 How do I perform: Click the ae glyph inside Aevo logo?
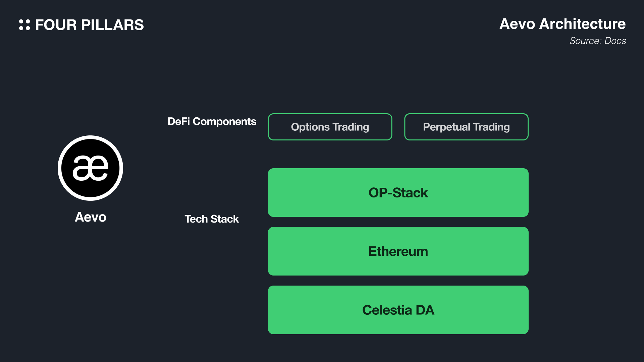coord(91,168)
